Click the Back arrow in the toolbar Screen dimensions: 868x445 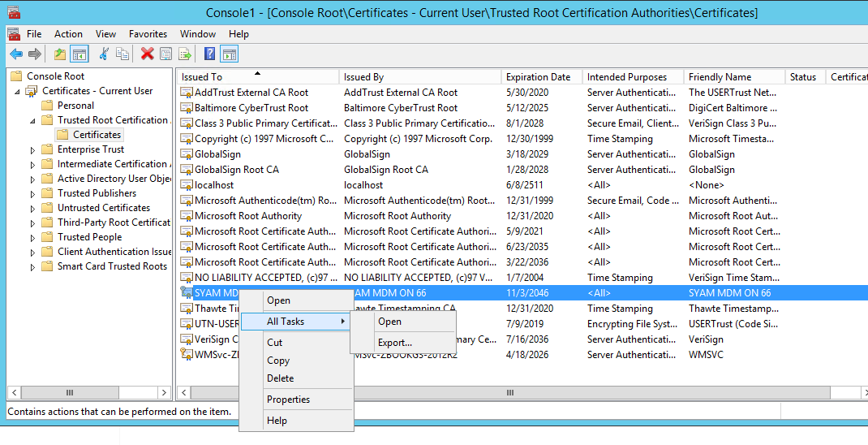pyautogui.click(x=16, y=54)
